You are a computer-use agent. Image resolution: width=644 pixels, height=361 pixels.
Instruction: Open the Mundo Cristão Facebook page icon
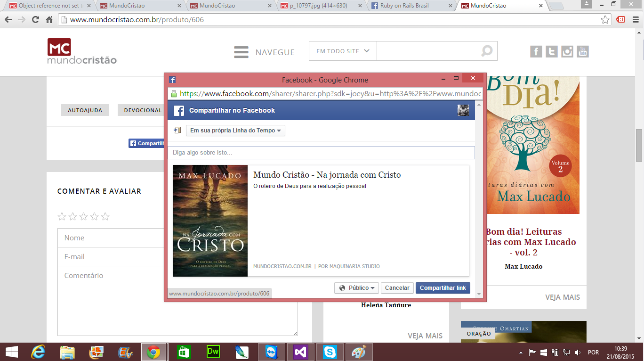tap(536, 51)
